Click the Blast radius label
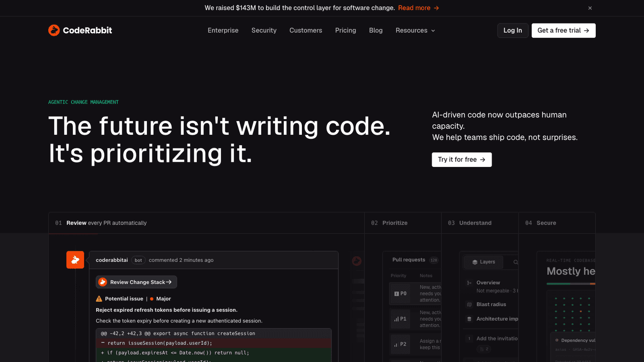This screenshot has width=644, height=362. 491,304
